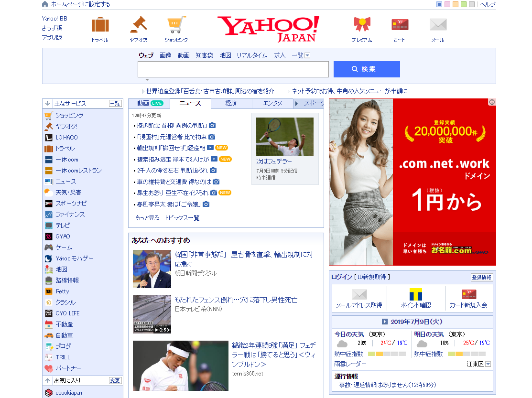
Task: Click the 登録情報 button in login box
Action: 482,277
